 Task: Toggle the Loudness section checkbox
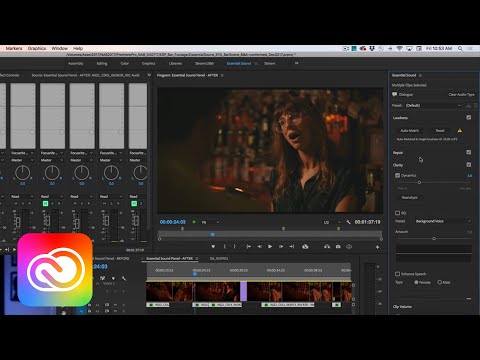coord(469,117)
